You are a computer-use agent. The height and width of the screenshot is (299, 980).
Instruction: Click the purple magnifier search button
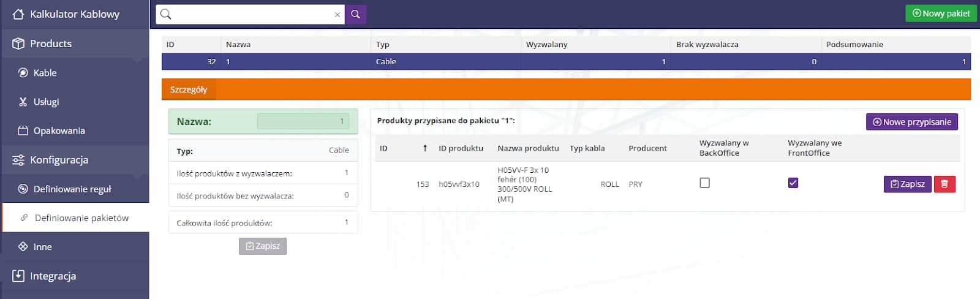click(355, 14)
